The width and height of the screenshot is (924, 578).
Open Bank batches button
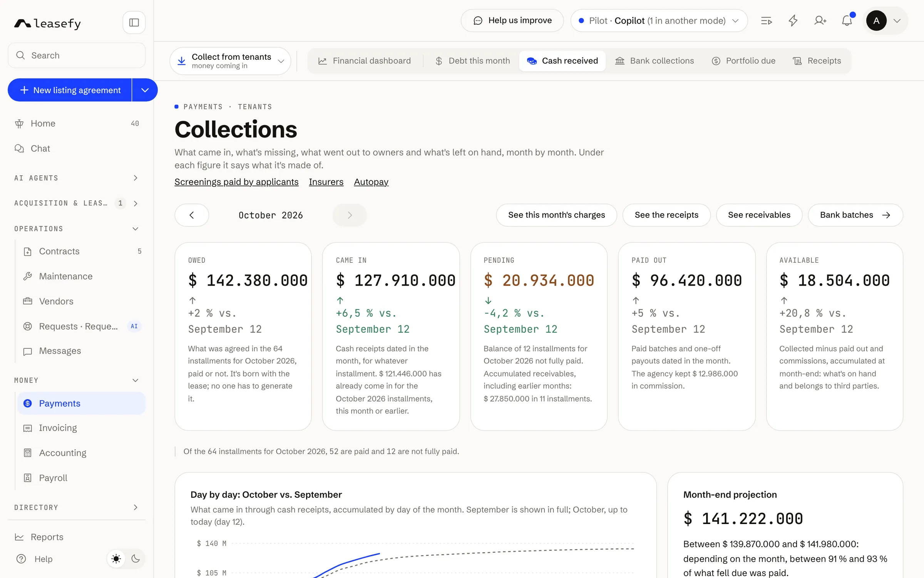coord(855,215)
